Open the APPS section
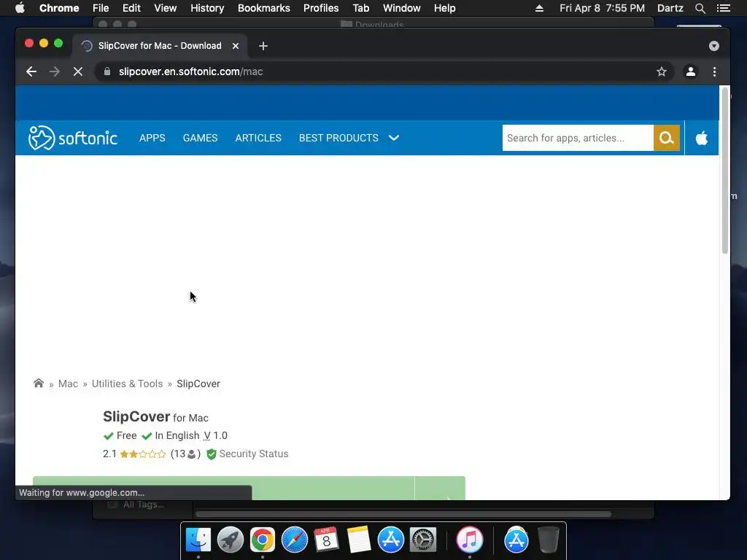The image size is (747, 560). [x=152, y=138]
